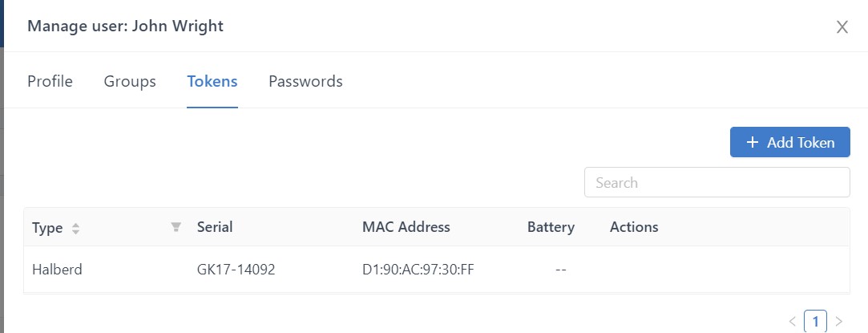Click the Actions column header
The height and width of the screenshot is (333, 868).
(x=634, y=227)
